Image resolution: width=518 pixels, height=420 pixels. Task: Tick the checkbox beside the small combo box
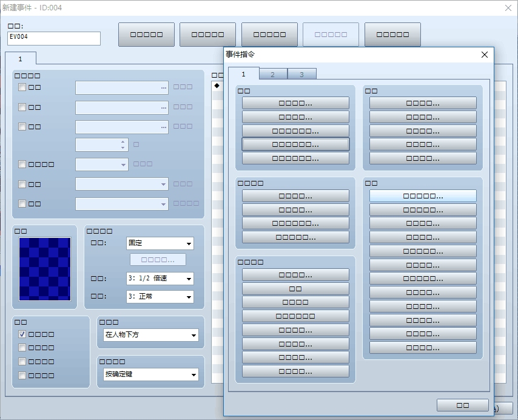(x=22, y=164)
